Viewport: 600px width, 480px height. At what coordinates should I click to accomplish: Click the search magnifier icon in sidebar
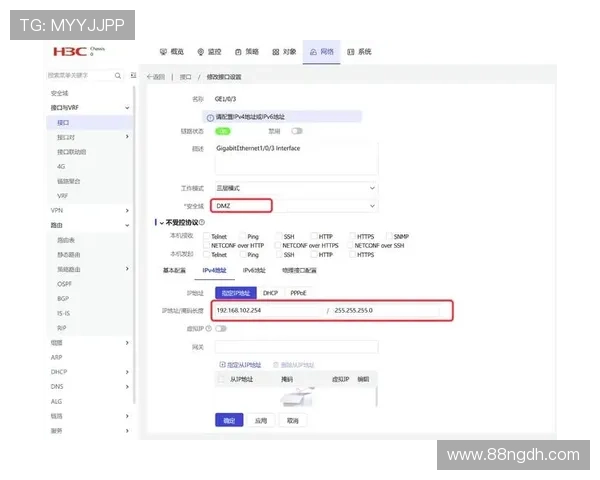click(119, 75)
